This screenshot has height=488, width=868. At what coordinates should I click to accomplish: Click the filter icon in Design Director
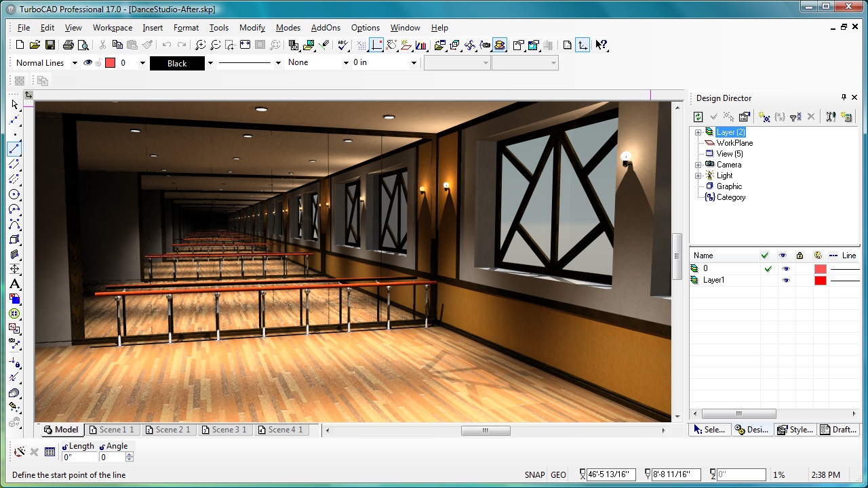tap(795, 117)
